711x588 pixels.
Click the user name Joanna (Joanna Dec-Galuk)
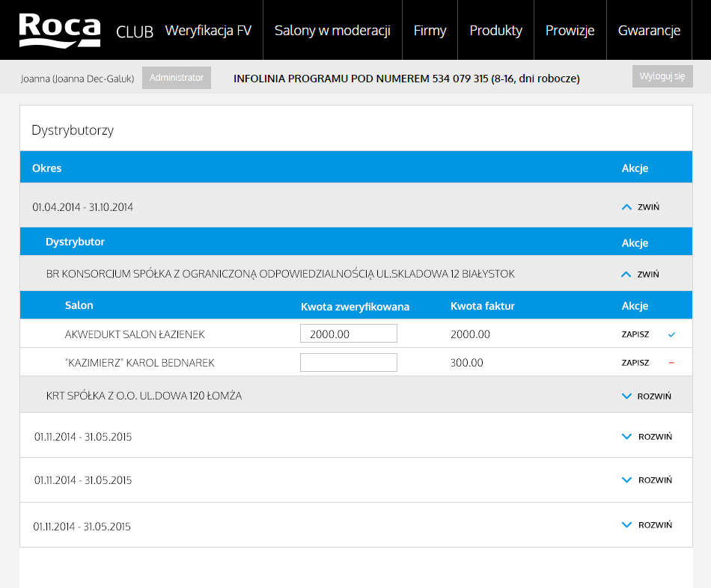pyautogui.click(x=78, y=79)
